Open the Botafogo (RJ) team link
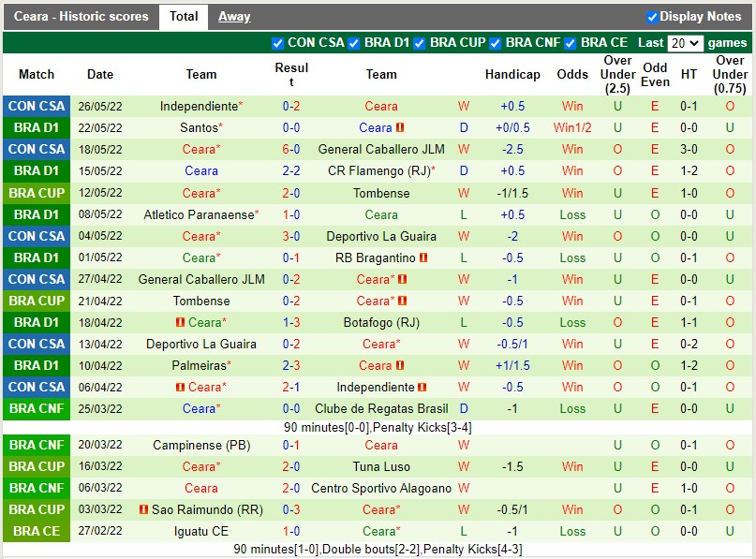 point(381,322)
